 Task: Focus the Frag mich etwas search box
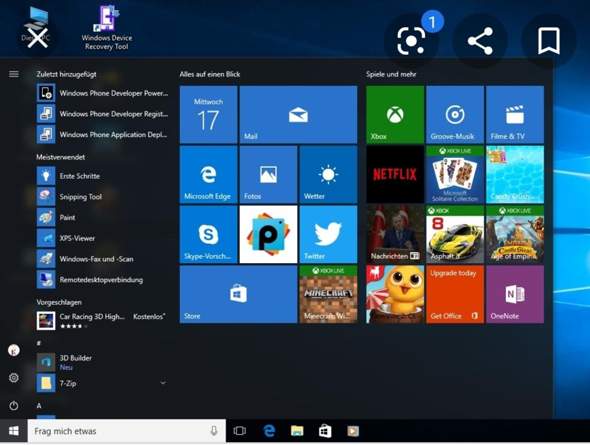pyautogui.click(x=127, y=431)
